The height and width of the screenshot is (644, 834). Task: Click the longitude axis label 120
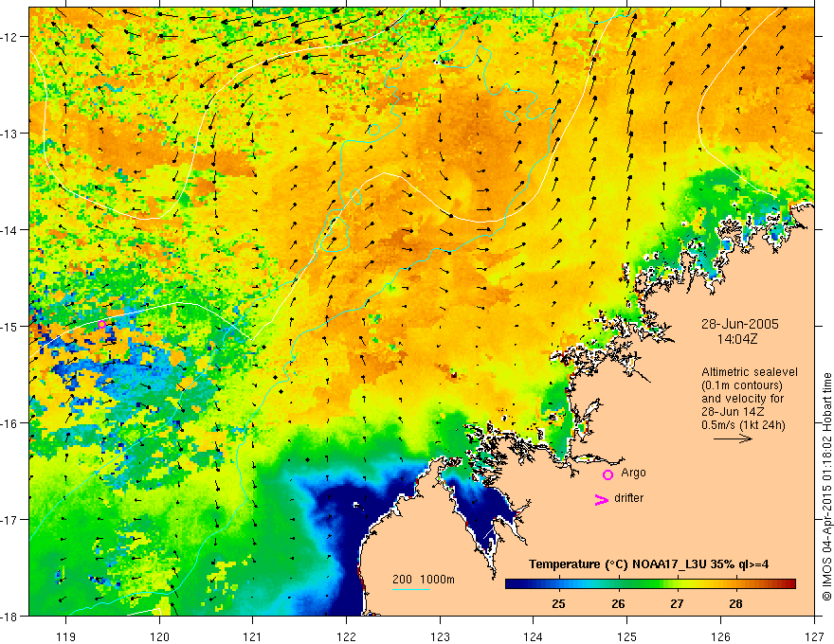[159, 636]
